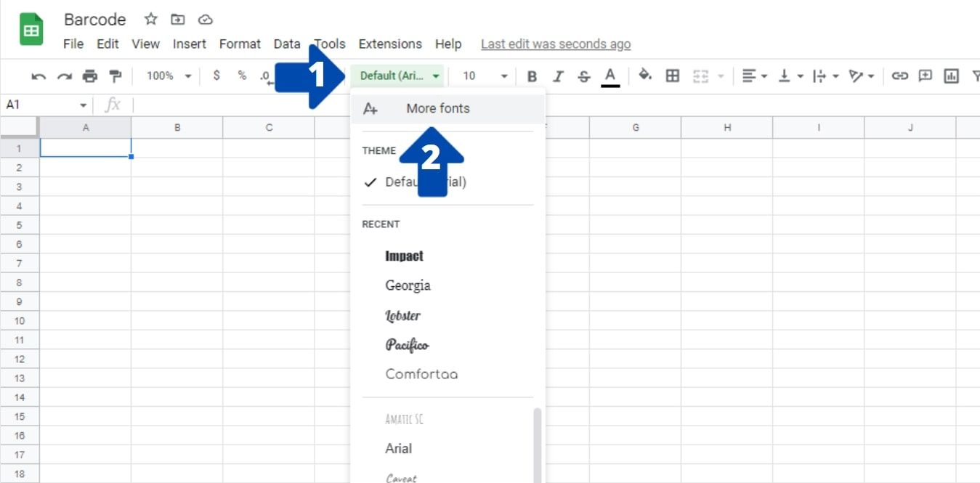Toggle bold formatting

click(x=531, y=76)
